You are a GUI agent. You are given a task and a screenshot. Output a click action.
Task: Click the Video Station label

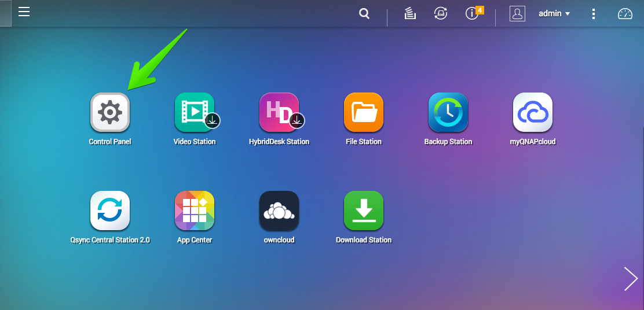(x=195, y=142)
